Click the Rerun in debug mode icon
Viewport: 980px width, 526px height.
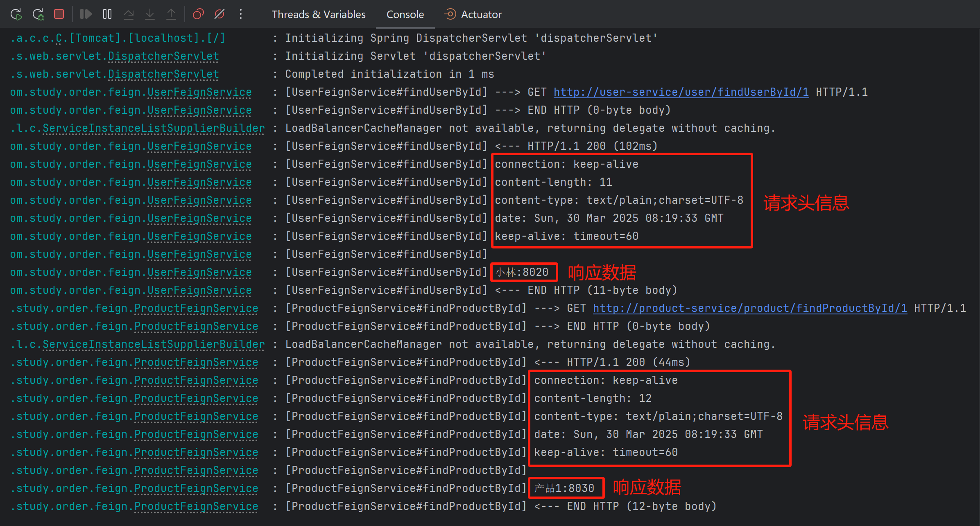pyautogui.click(x=38, y=14)
